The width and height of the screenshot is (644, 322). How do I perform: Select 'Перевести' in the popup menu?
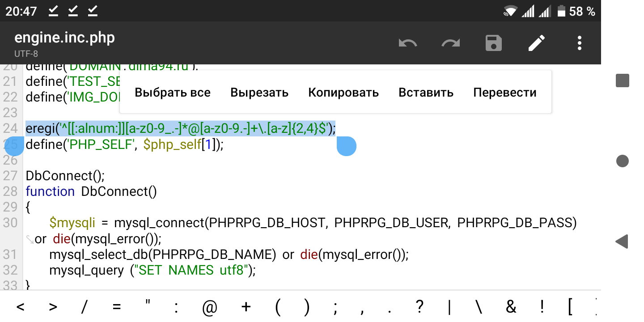coord(504,93)
